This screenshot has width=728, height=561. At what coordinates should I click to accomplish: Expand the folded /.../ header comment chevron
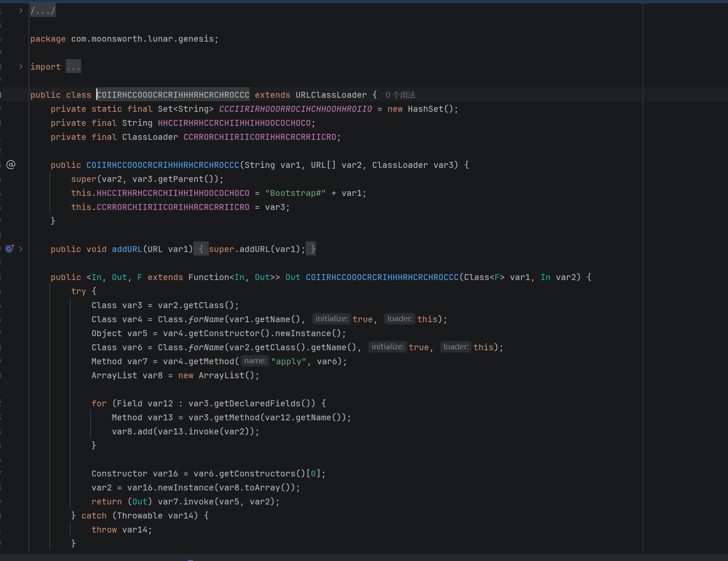pyautogui.click(x=21, y=11)
